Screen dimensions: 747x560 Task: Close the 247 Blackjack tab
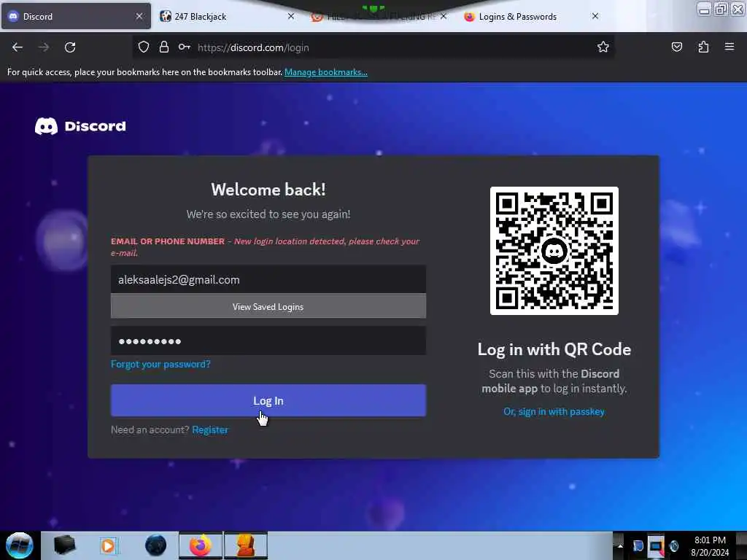point(291,16)
